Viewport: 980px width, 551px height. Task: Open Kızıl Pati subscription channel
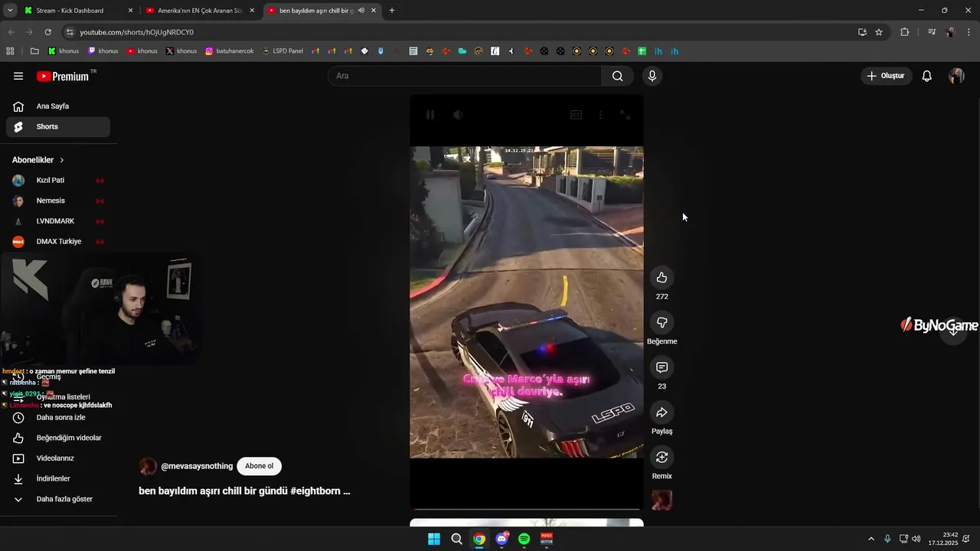[58, 181]
